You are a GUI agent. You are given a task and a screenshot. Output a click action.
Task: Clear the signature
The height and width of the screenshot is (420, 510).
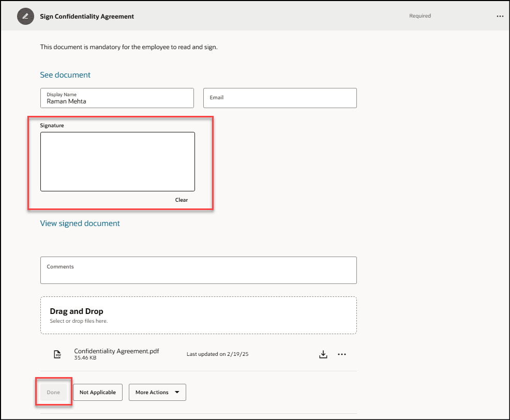pyautogui.click(x=182, y=200)
